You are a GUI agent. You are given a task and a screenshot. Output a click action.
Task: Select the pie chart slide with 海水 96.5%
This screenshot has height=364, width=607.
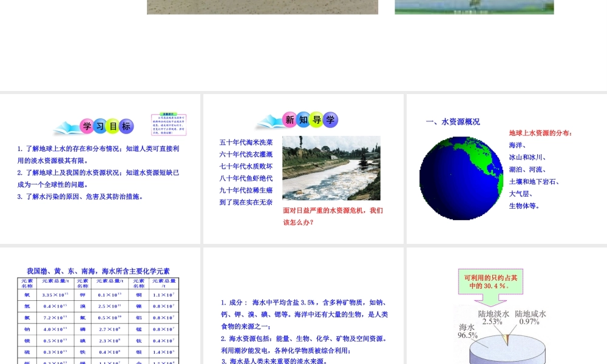(x=507, y=306)
